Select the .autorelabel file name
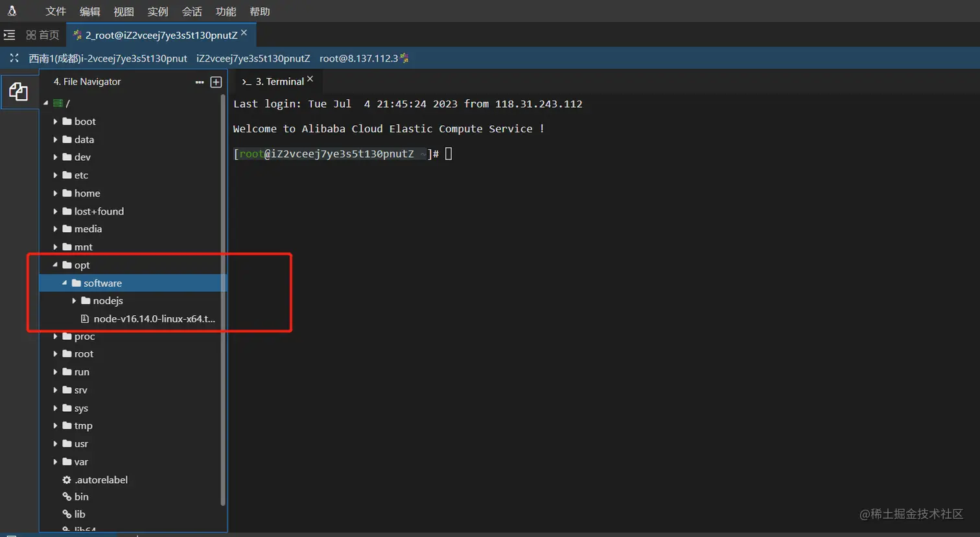 point(101,480)
